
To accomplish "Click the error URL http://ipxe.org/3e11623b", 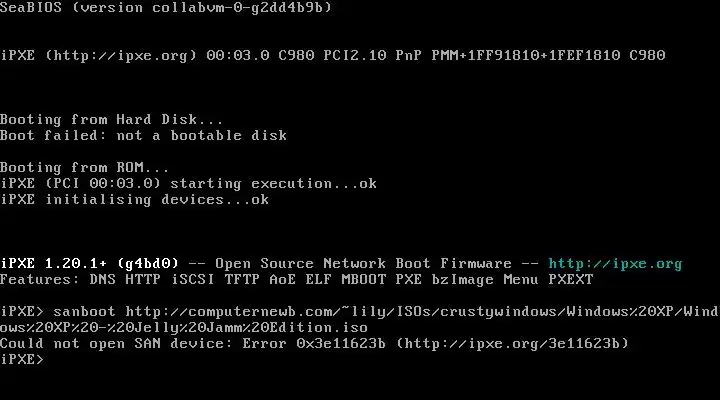I will click(x=512, y=344).
